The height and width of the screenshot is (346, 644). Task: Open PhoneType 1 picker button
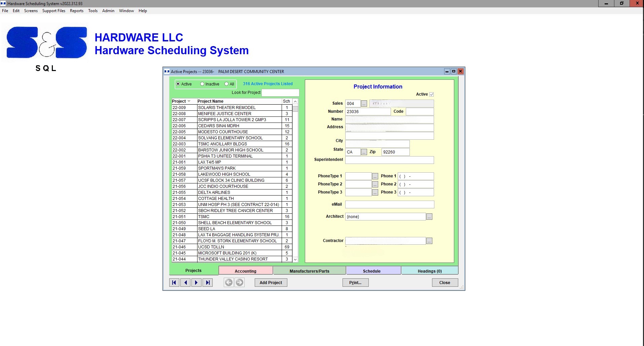click(x=375, y=176)
